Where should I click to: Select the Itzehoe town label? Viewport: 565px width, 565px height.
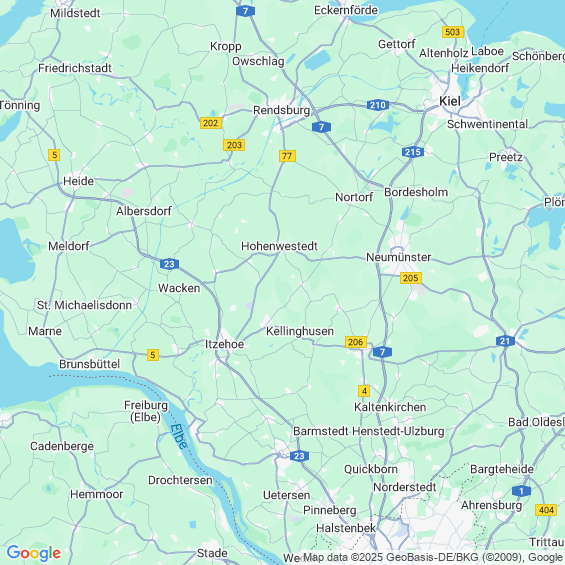coord(224,344)
